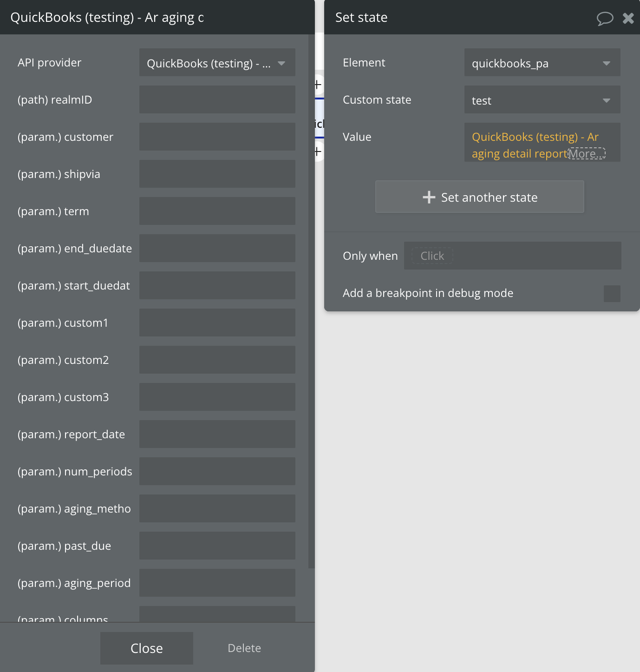Edit the Ar aging detail report value
Screen dimensions: 640x672
535,145
